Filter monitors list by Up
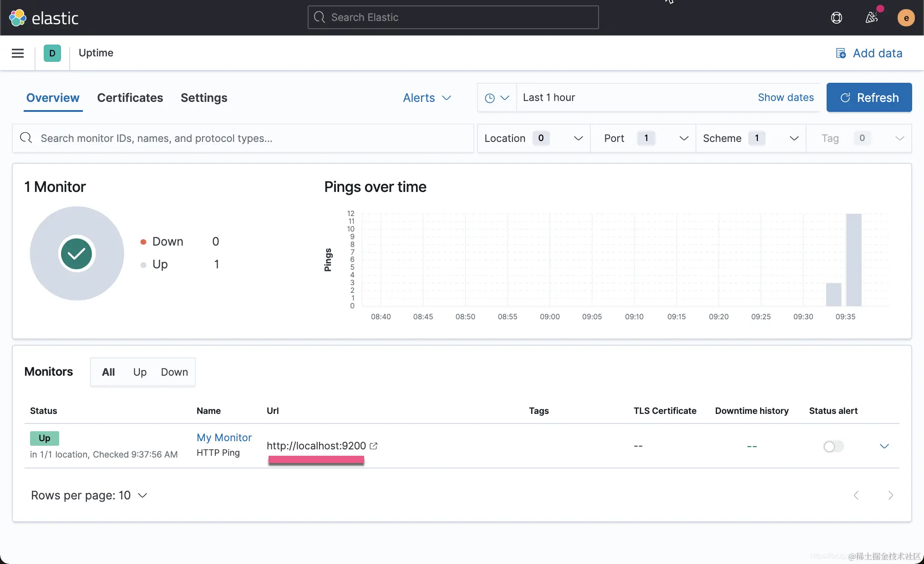 (140, 372)
